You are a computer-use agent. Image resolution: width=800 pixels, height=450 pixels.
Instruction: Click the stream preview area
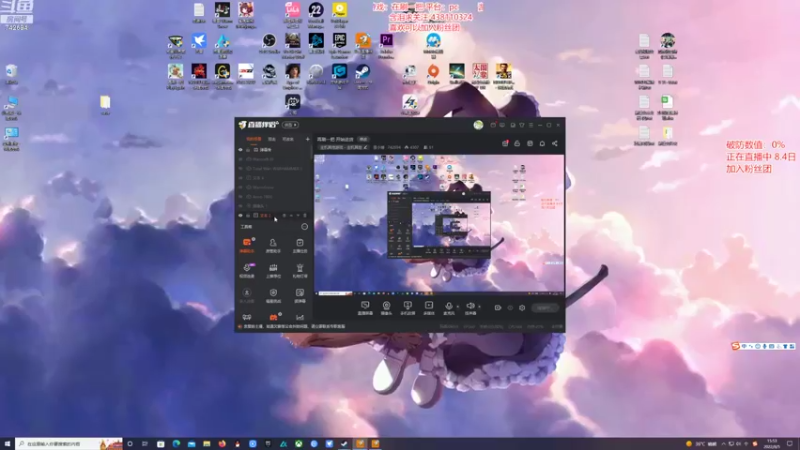[x=439, y=225]
